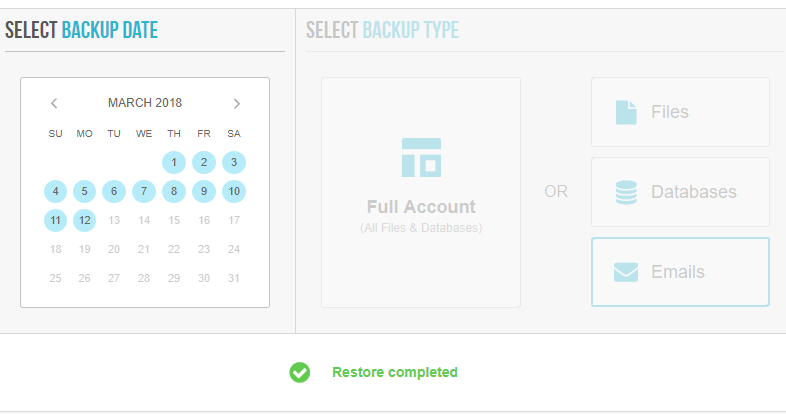Pick March 12 backup date

[85, 221]
